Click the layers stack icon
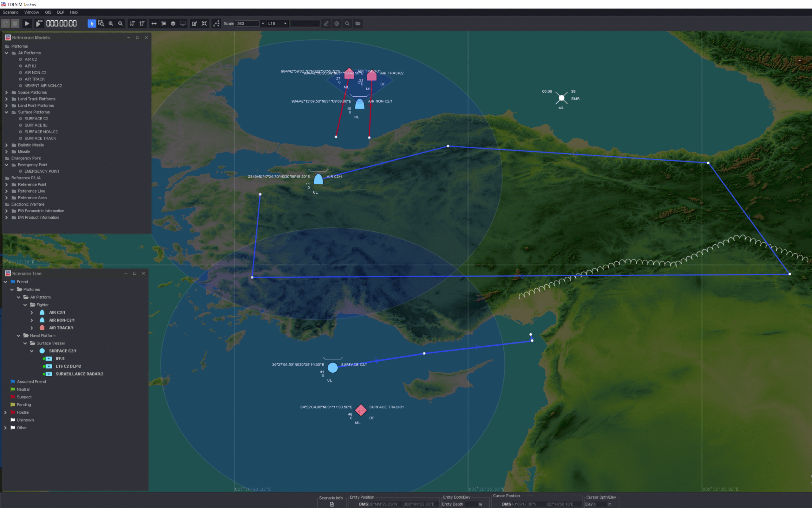Screen dimensions: 812x508 pyautogui.click(x=173, y=23)
